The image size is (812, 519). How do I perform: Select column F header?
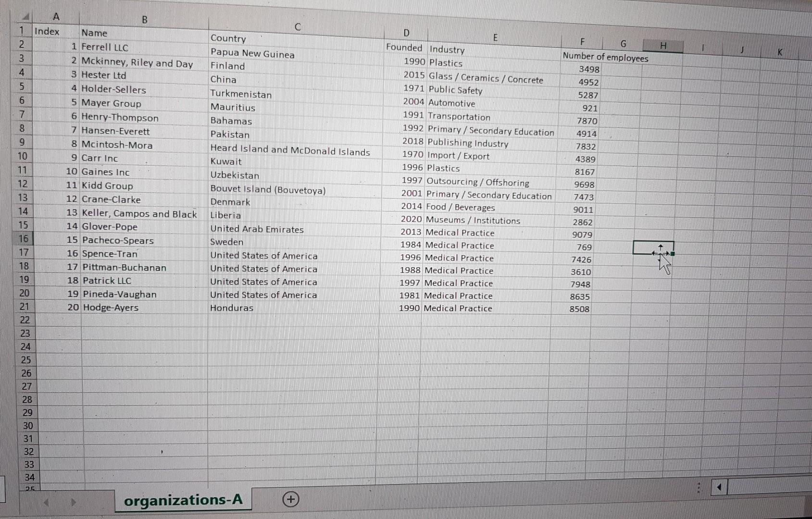[x=582, y=42]
